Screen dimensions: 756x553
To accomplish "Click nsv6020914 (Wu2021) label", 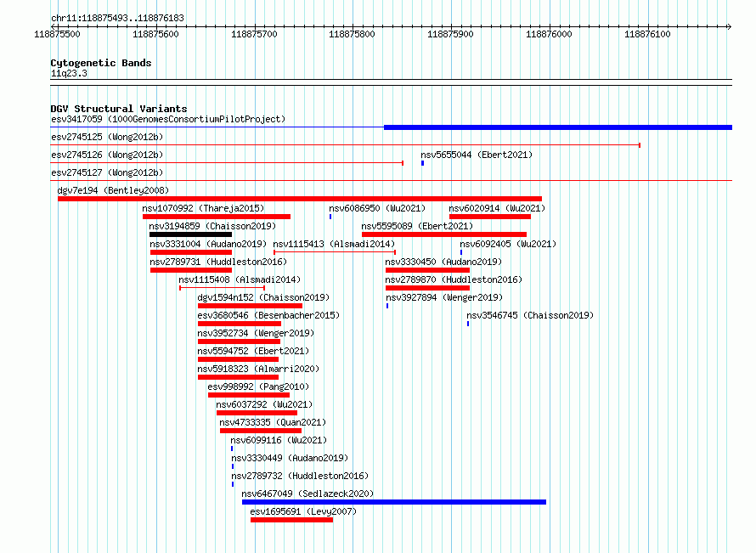I will point(497,208).
